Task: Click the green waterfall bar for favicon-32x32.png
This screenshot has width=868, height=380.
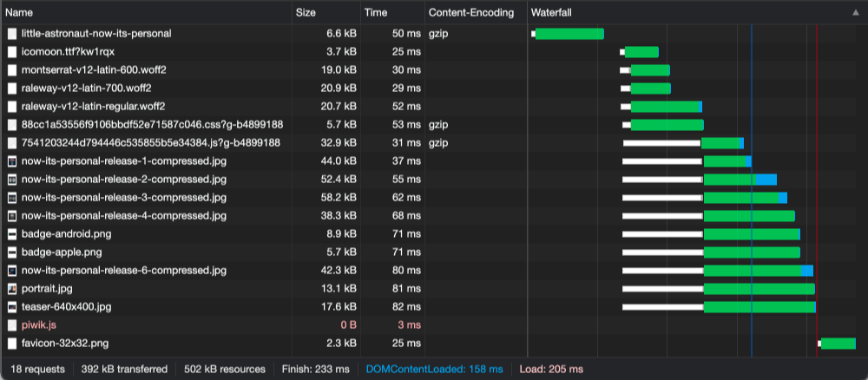Action: click(x=838, y=344)
